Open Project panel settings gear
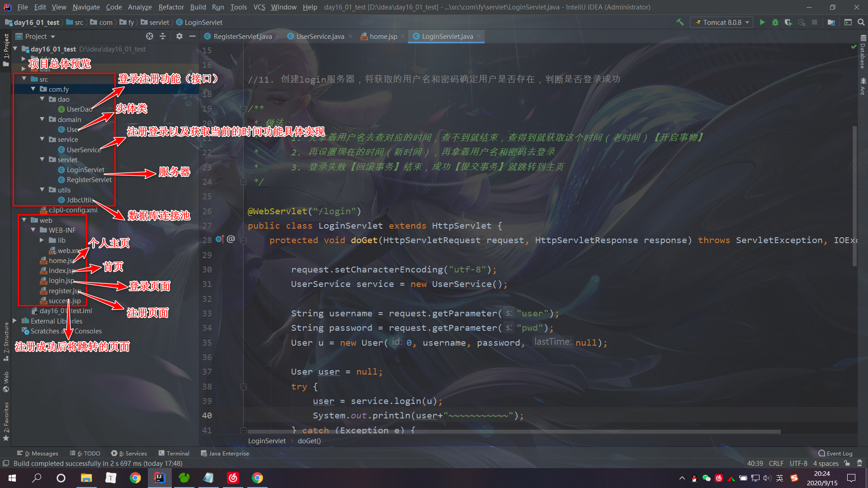This screenshot has height=488, width=868. [179, 36]
